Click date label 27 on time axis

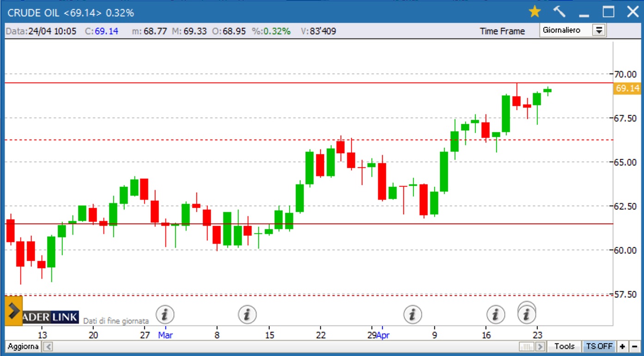pyautogui.click(x=145, y=335)
